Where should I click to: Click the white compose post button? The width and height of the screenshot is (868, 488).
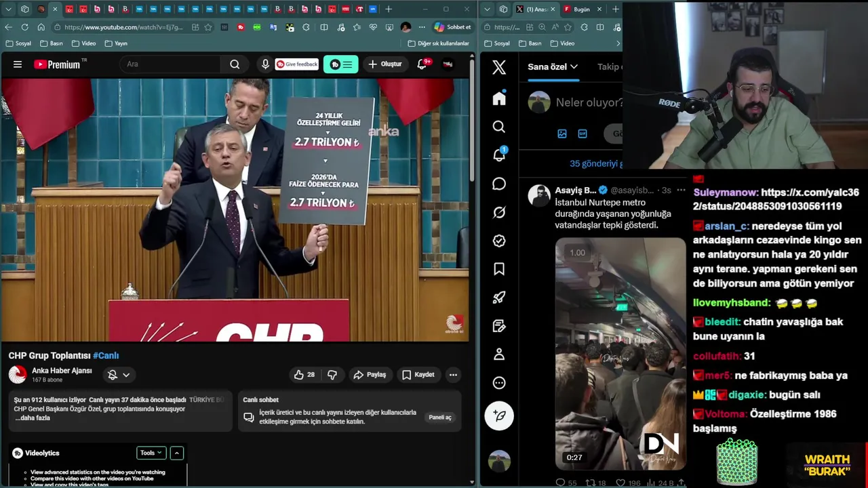[499, 415]
